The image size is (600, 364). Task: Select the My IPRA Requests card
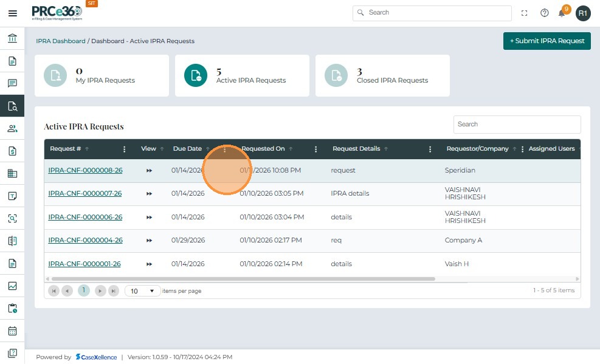tap(102, 75)
